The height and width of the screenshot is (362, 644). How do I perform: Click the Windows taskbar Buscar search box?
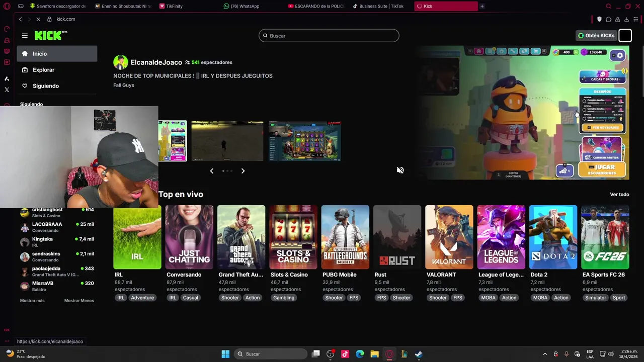272,354
